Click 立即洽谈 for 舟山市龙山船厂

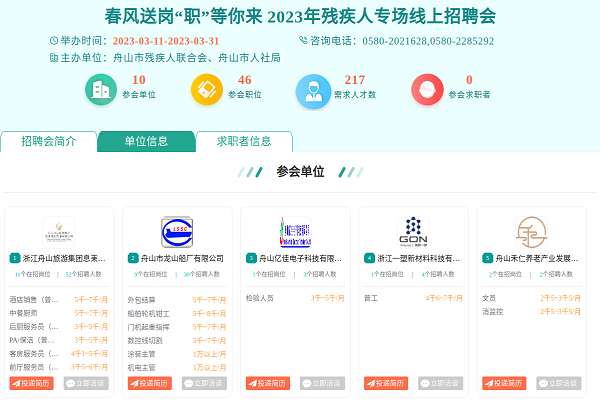coord(204,383)
